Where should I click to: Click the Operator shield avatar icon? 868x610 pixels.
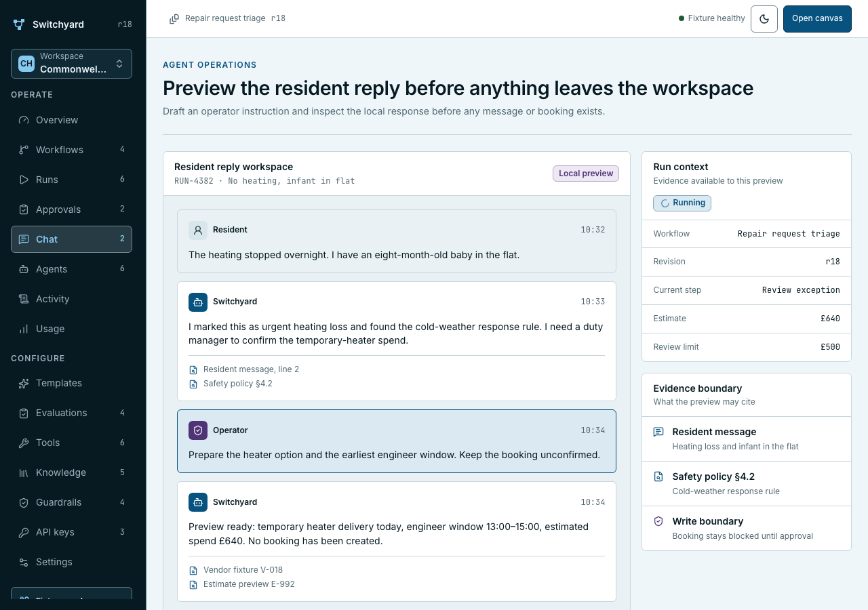coord(198,430)
